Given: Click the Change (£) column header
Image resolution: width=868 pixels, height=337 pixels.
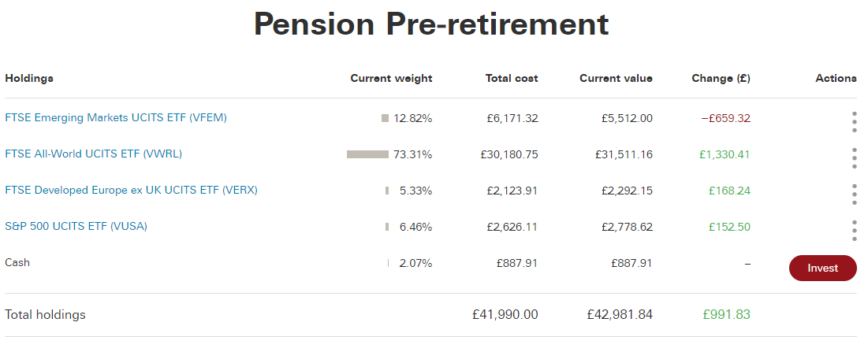Looking at the screenshot, I should [721, 79].
